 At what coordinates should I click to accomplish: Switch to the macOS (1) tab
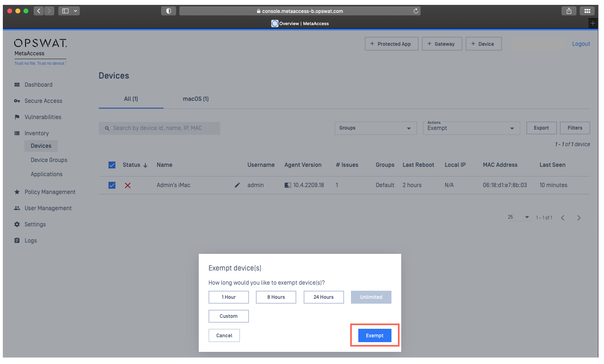point(196,99)
